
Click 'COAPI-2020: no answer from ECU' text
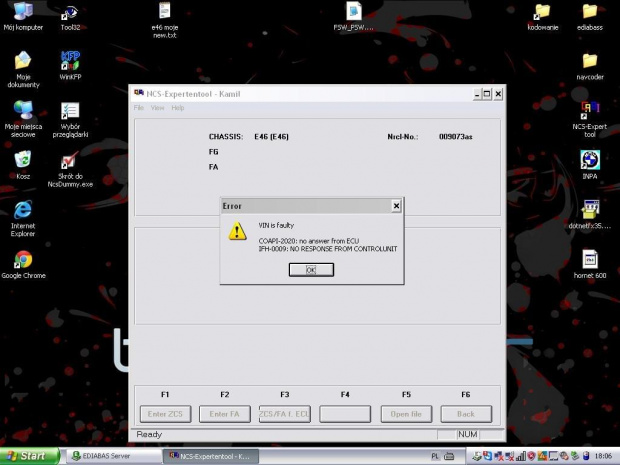click(309, 241)
